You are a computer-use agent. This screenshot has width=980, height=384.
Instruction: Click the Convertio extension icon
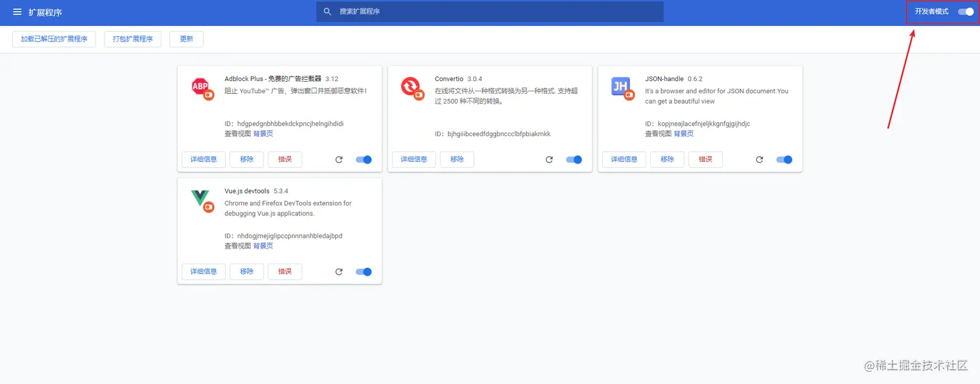(412, 87)
